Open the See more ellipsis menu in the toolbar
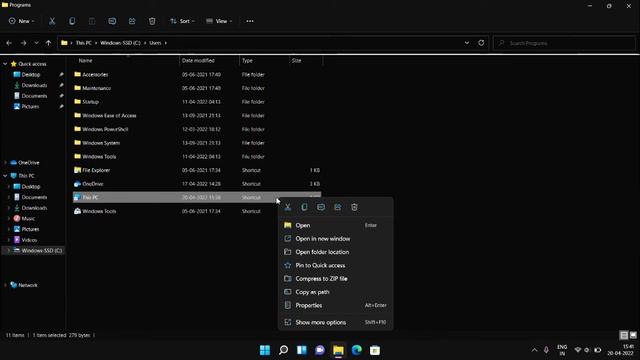Image resolution: width=640 pixels, height=360 pixels. [x=250, y=21]
